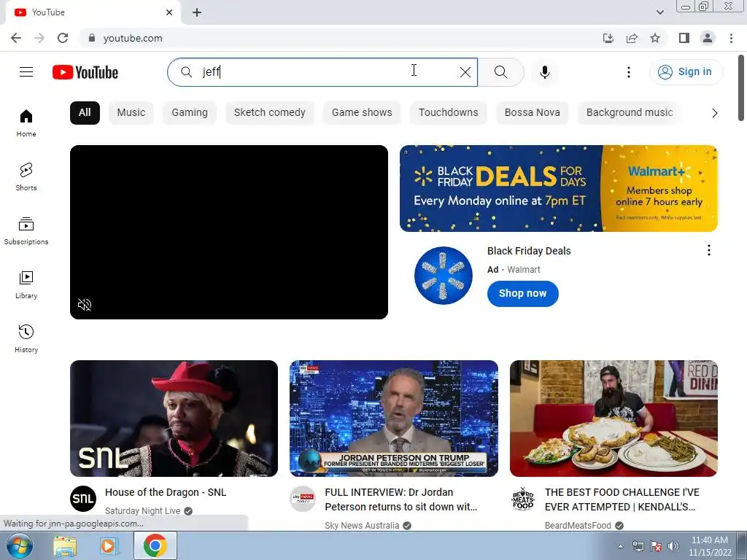Open Windows Media Player from the taskbar

tap(109, 545)
